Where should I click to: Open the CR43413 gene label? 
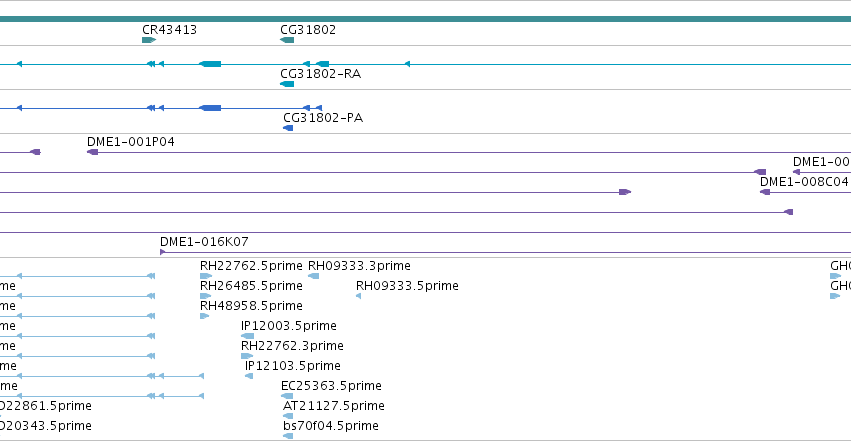coord(169,30)
